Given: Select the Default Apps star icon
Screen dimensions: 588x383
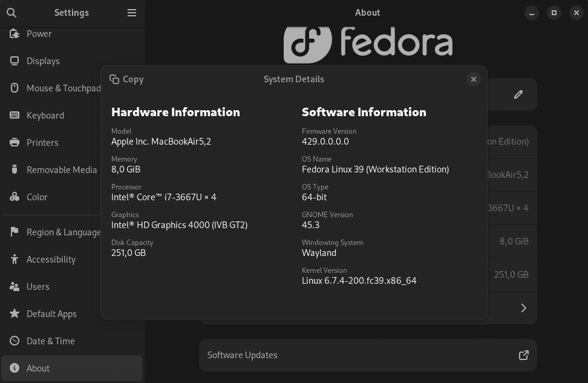Looking at the screenshot, I should 15,313.
